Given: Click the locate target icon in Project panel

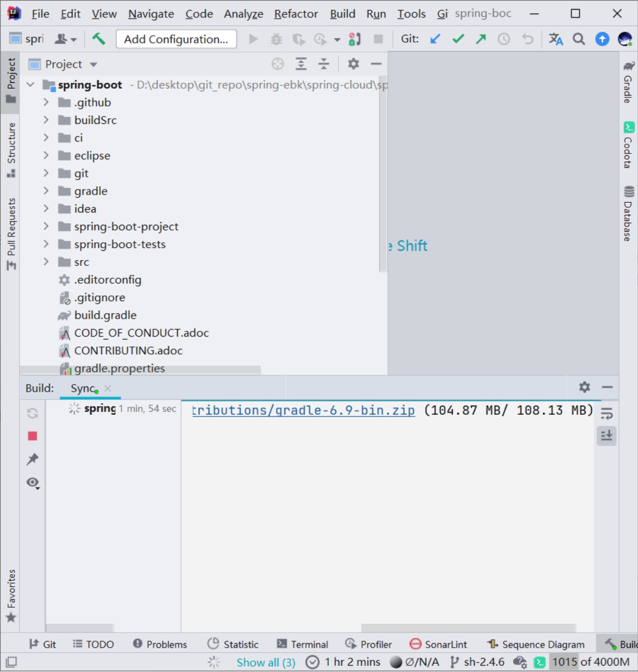Looking at the screenshot, I should (x=277, y=64).
